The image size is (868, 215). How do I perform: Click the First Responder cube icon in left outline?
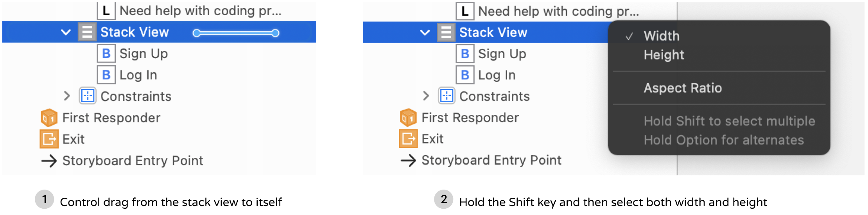(x=49, y=118)
